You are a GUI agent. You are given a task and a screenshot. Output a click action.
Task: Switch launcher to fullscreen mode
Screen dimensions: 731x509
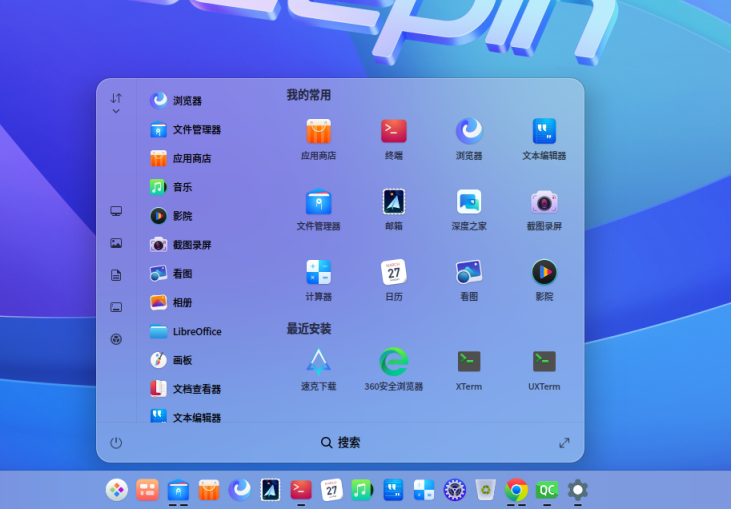point(564,442)
